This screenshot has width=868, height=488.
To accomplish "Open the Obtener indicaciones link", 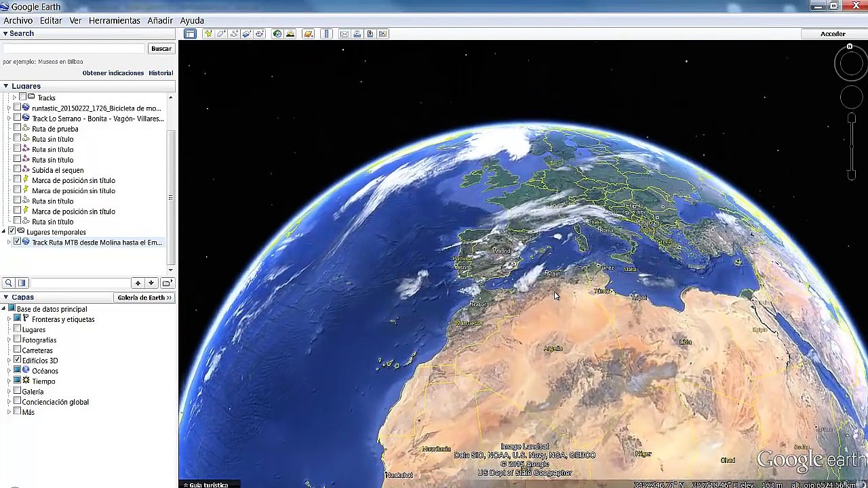I will [113, 73].
